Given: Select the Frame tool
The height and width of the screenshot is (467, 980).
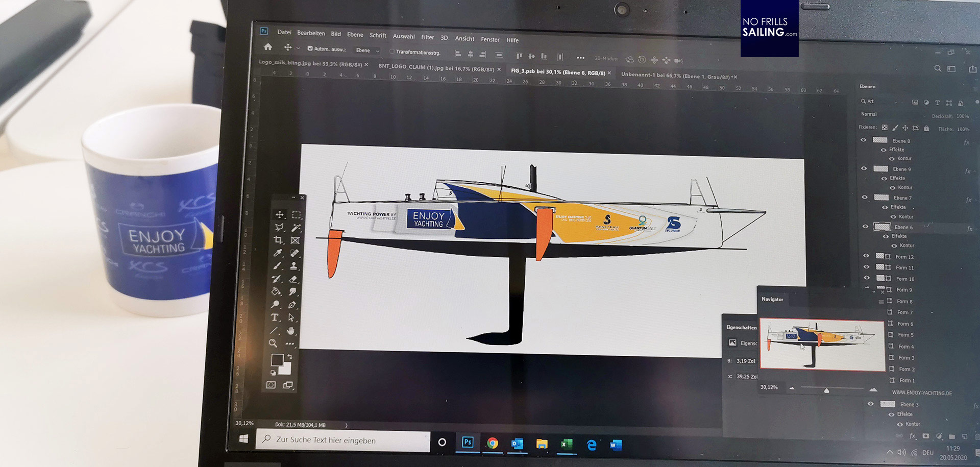Looking at the screenshot, I should (295, 240).
